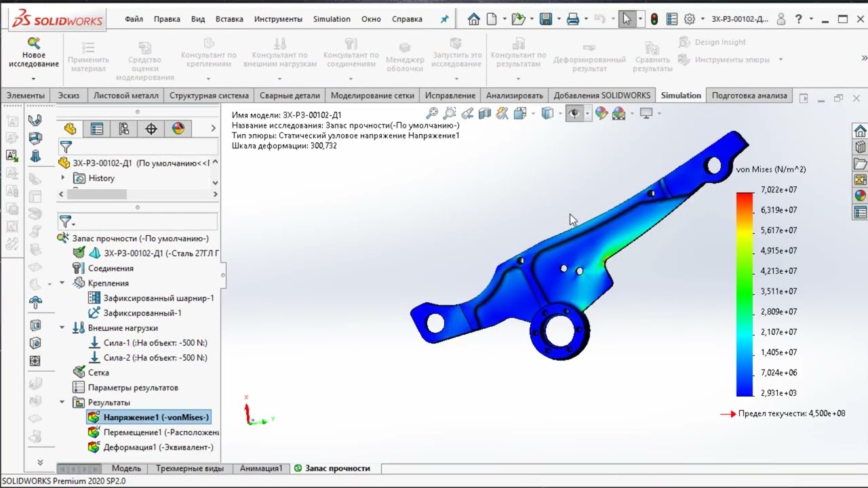Click the Dynamic Annotation Views icon

point(502,113)
